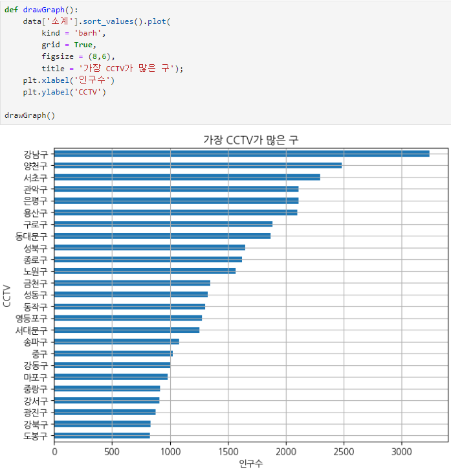Click the rotated y-axis label CCTV

click(x=7, y=296)
